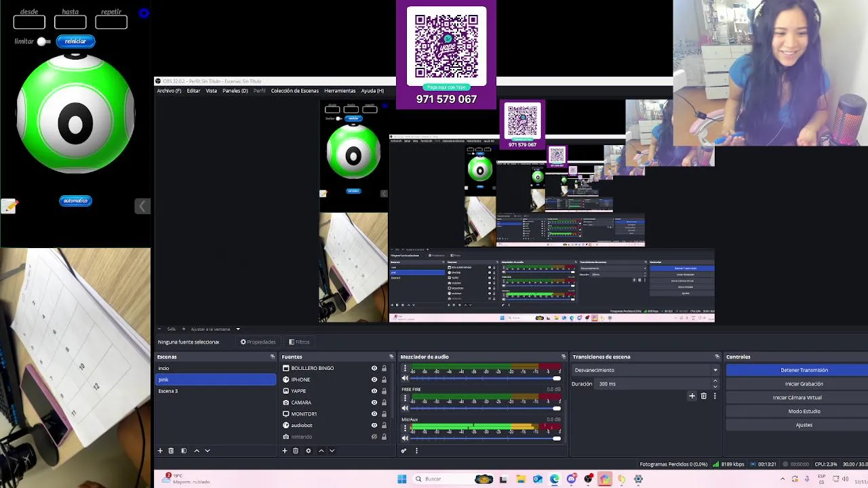Mute the FREE FIRE audio channel
The image size is (868, 488).
(405, 408)
